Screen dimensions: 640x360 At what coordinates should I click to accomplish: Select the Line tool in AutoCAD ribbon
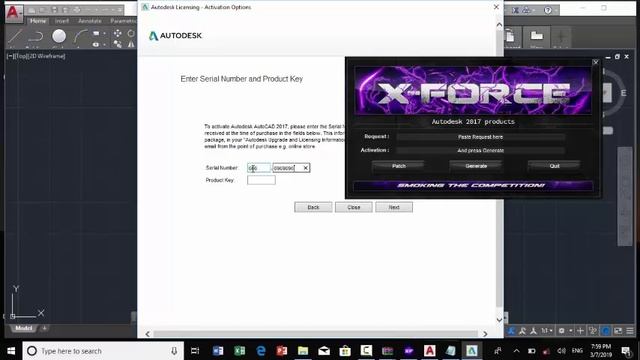[x=15, y=36]
